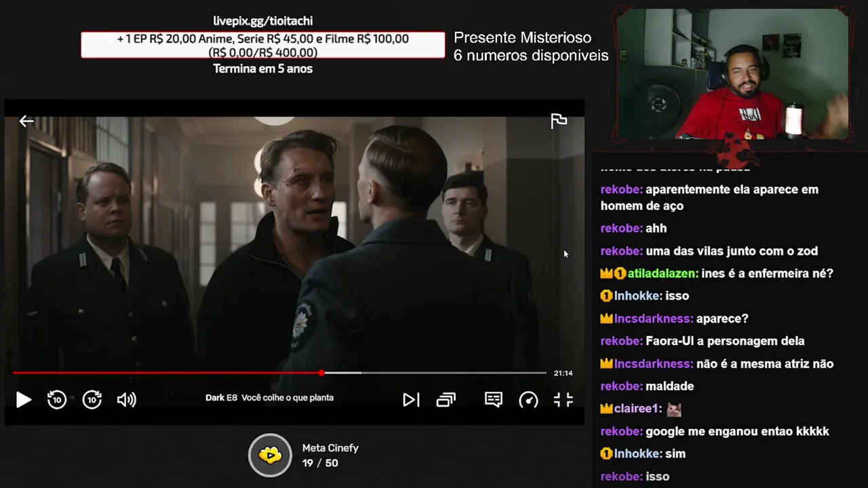Go to the next episode
Viewport: 868px width, 488px height.
pyautogui.click(x=411, y=400)
